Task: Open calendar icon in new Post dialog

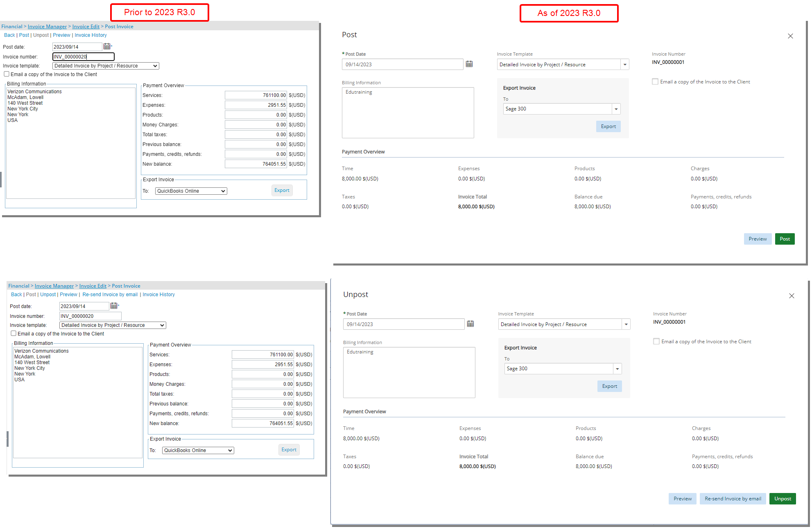Action: coord(469,64)
